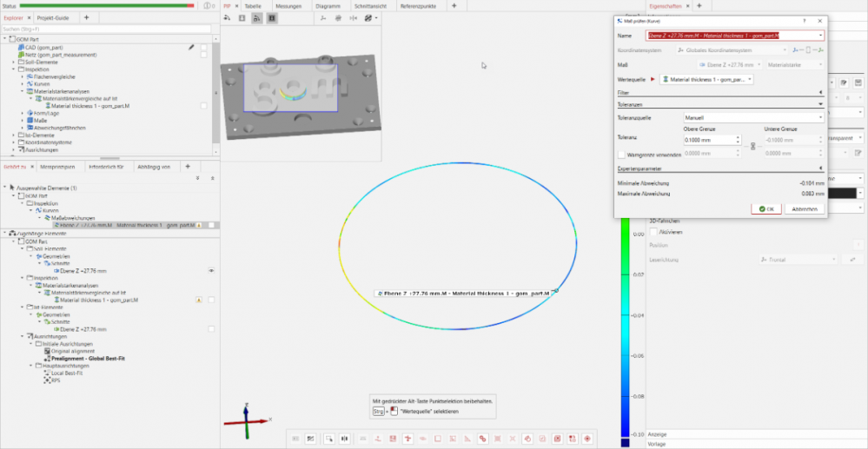Open the Toleranzquelle Manuell dropdown
Viewport: 868px width, 449px height.
click(x=753, y=117)
